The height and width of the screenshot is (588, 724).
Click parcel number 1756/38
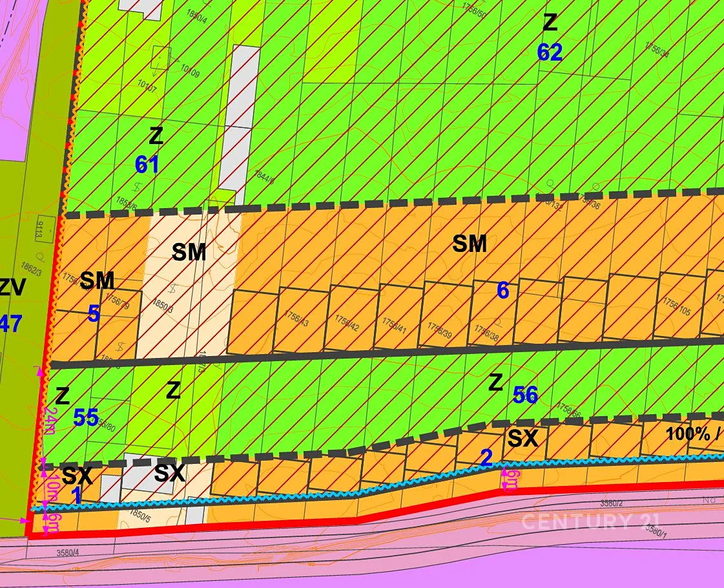(486, 333)
